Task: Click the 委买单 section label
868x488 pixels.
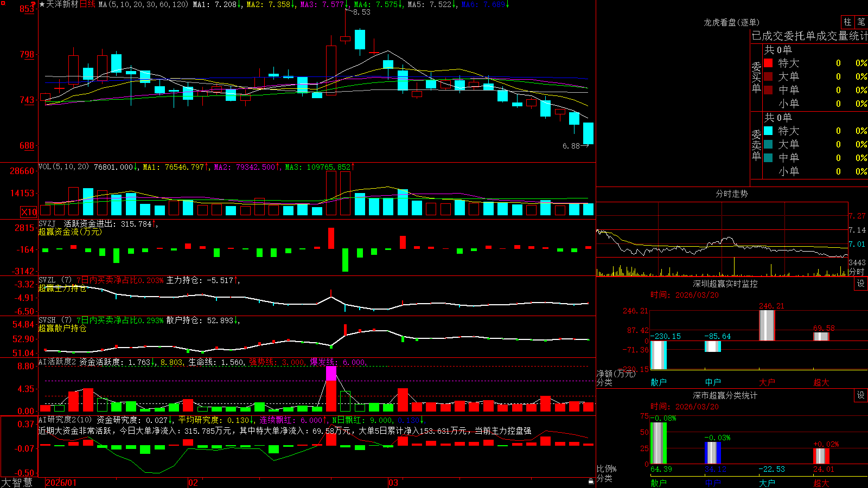Action: pyautogui.click(x=756, y=78)
